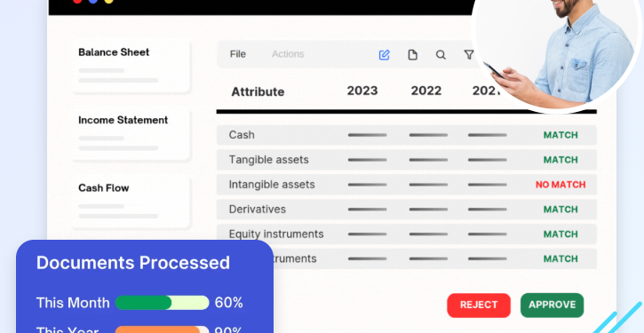644x333 pixels.
Task: Click This Month green progress bar
Action: 163,303
